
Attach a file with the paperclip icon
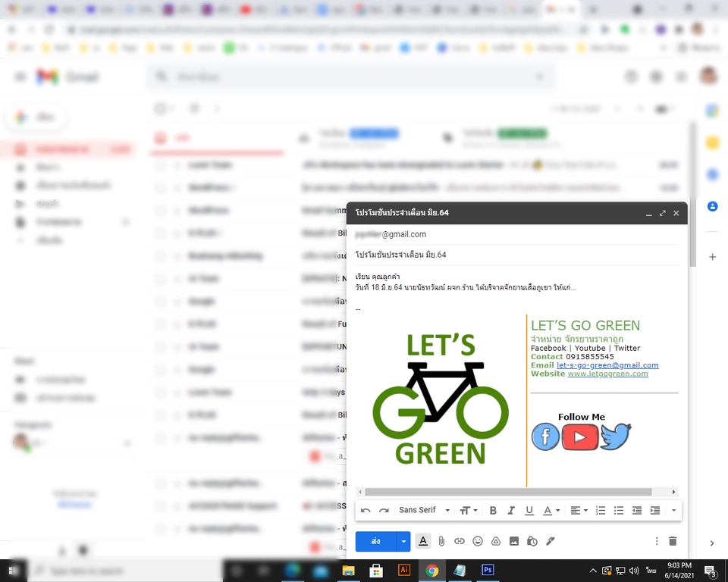441,541
